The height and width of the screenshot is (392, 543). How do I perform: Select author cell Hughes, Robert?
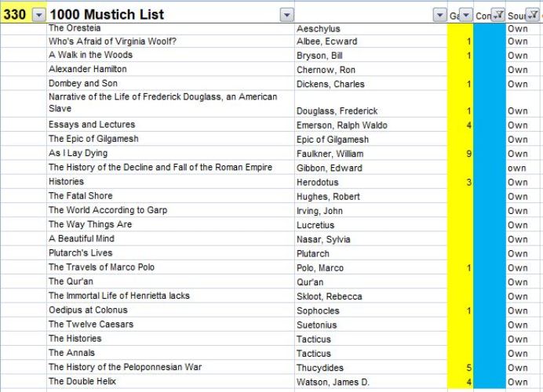371,195
